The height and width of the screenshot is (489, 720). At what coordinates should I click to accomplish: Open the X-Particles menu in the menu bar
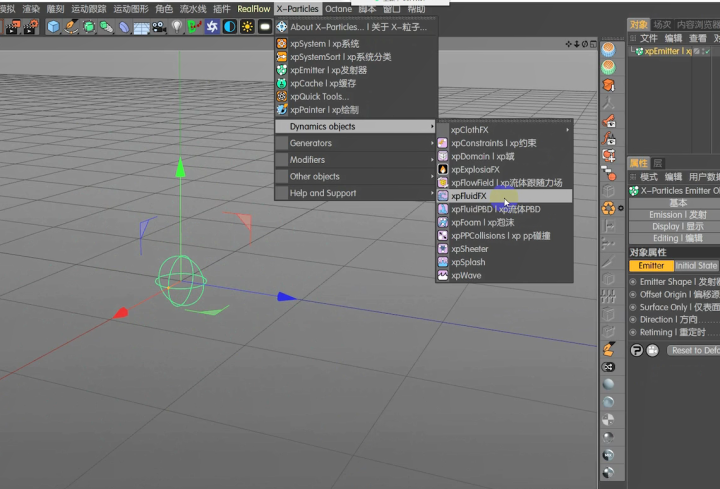tap(298, 9)
